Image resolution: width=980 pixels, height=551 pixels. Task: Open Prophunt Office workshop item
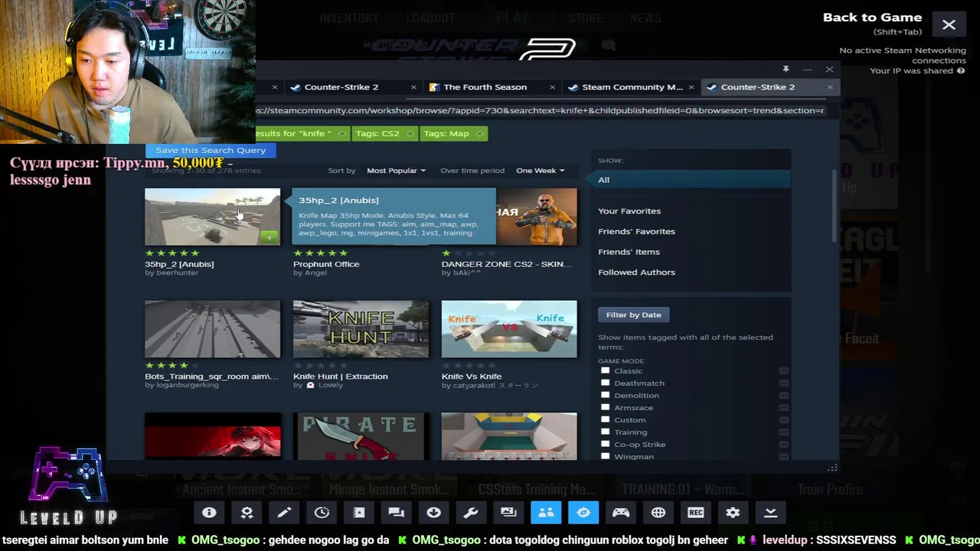point(326,264)
